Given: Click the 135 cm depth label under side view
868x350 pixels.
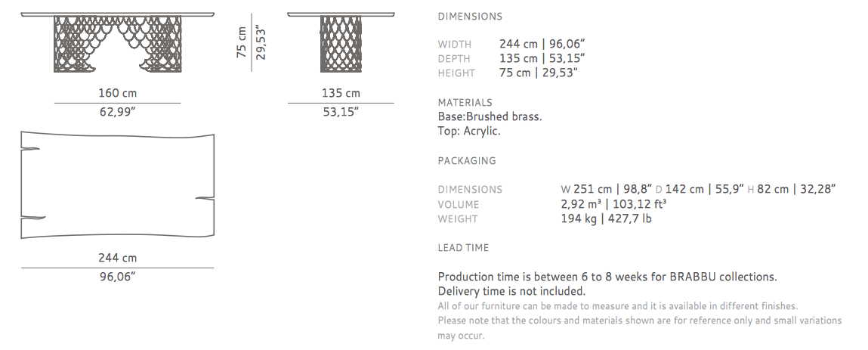Looking at the screenshot, I should point(341,93).
